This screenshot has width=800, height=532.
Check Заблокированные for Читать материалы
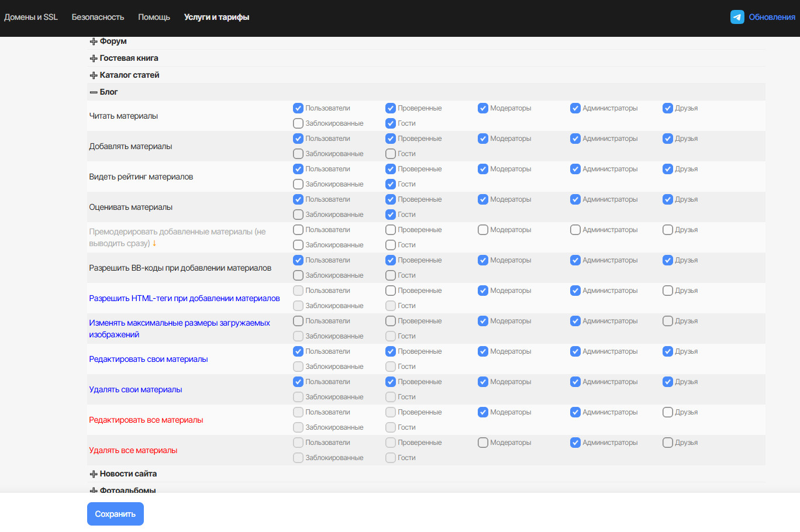tap(298, 123)
